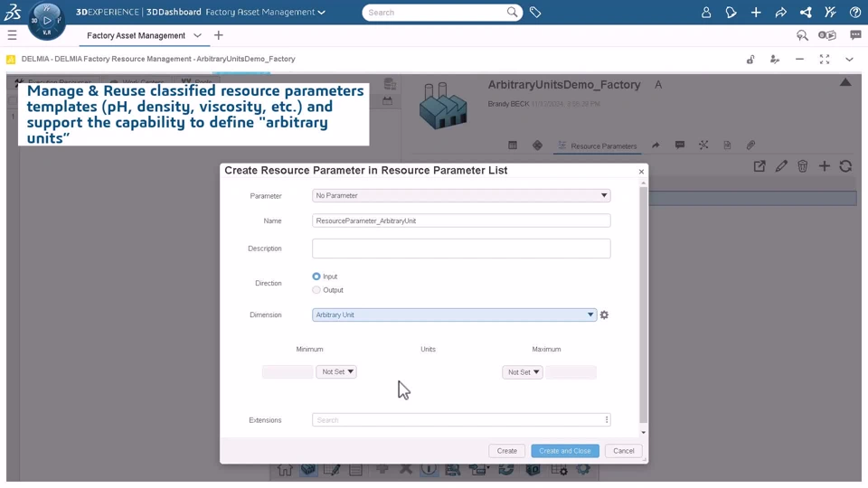The height and width of the screenshot is (488, 868).
Task: Expand the widget options chevron
Action: (849, 60)
